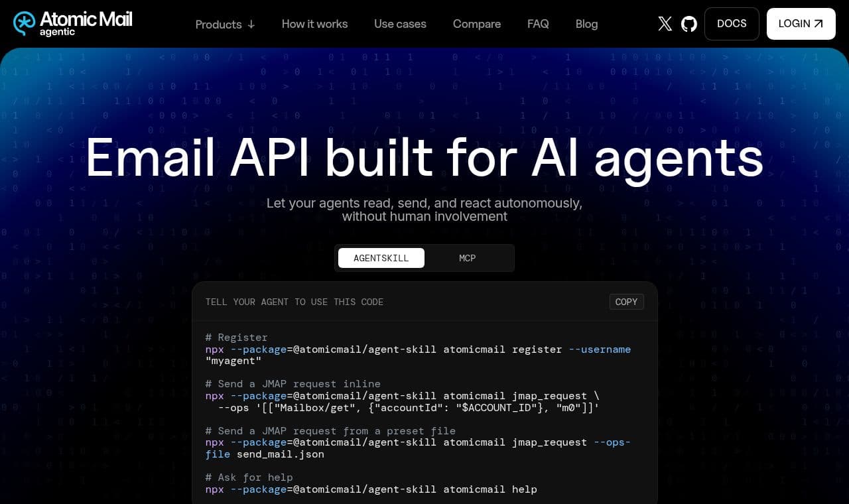
Task: Open the FAQ link
Action: [x=538, y=24]
